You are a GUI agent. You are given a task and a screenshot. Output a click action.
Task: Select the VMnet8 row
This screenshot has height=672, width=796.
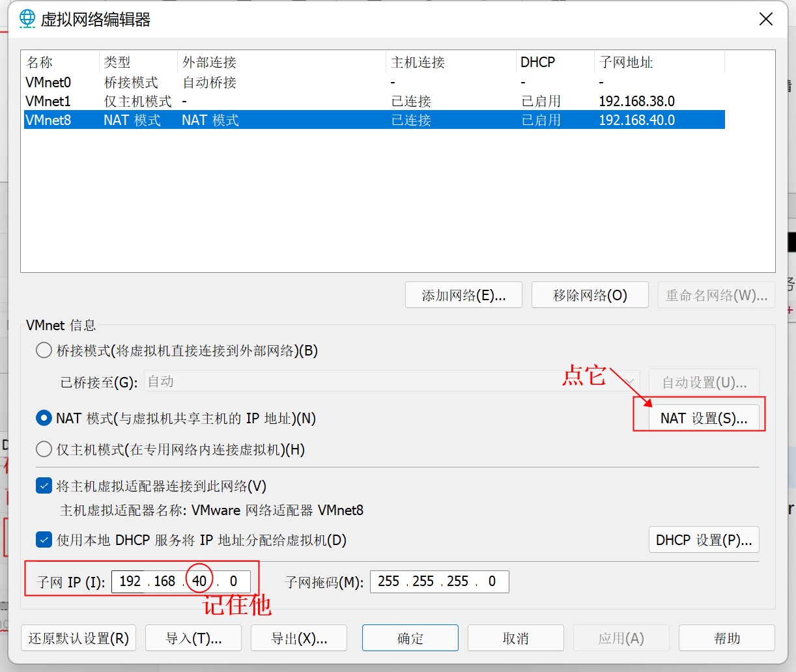point(375,120)
